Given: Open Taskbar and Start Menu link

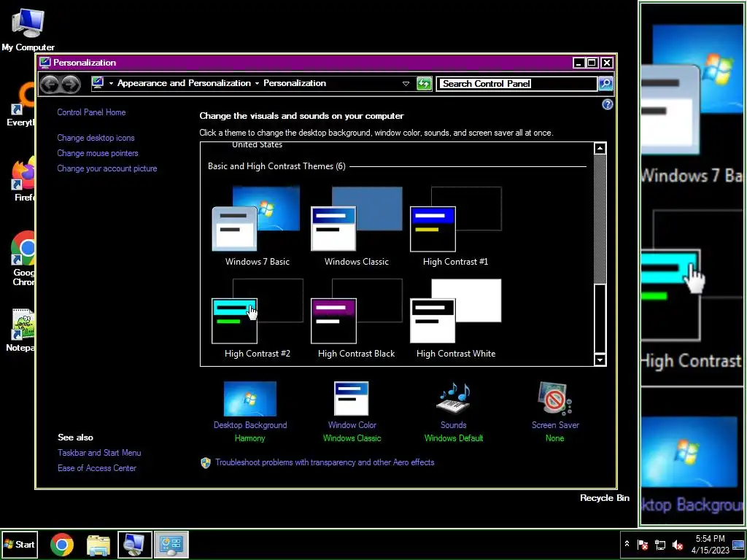Looking at the screenshot, I should [99, 453].
